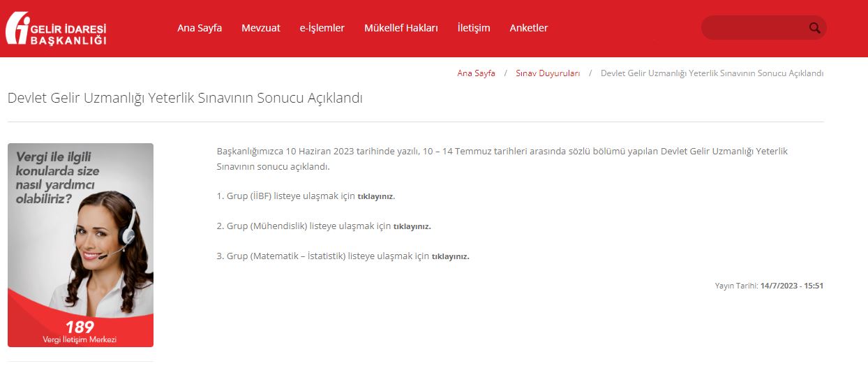Open the Ana Sayfa menu item
The width and height of the screenshot is (868, 366).
(200, 28)
